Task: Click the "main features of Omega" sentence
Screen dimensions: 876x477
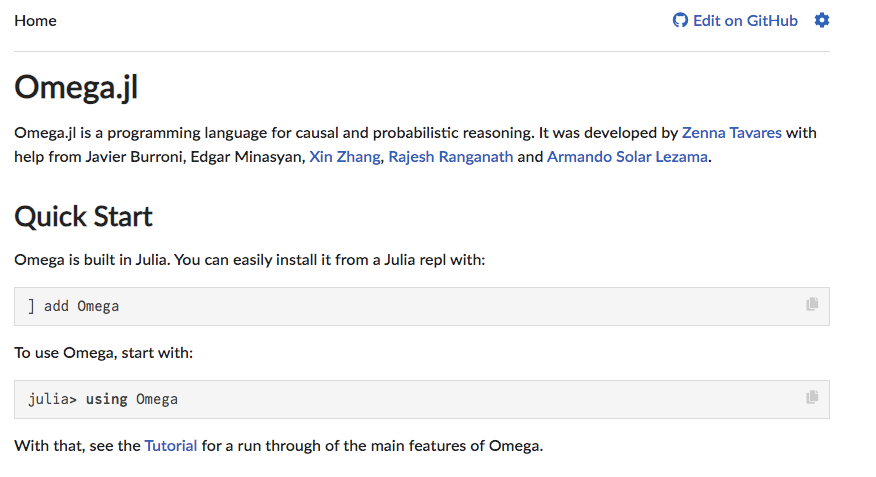Action: 278,446
